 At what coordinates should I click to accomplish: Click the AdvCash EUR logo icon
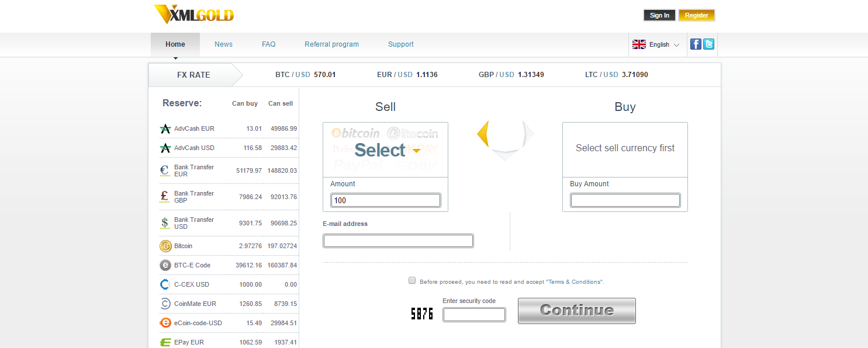(165, 129)
